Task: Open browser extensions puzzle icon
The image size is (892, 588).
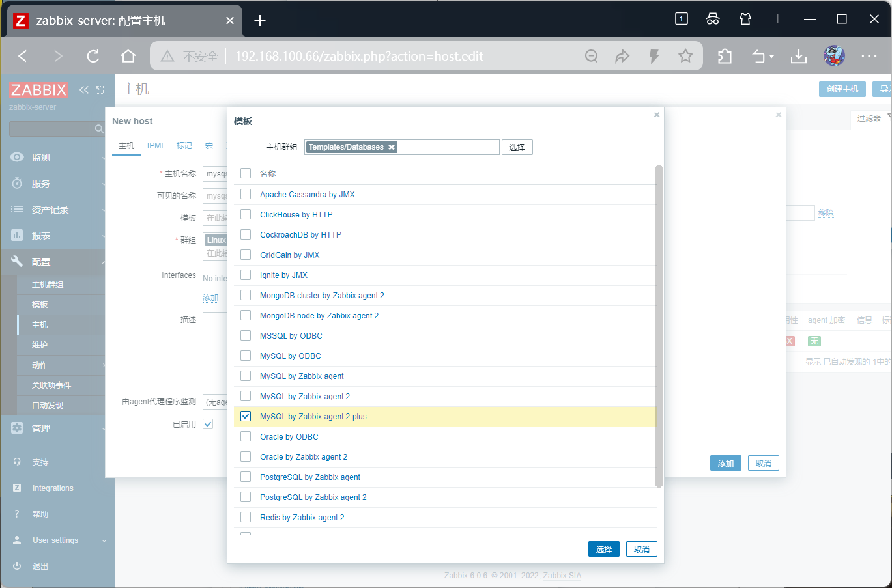Action: click(725, 56)
